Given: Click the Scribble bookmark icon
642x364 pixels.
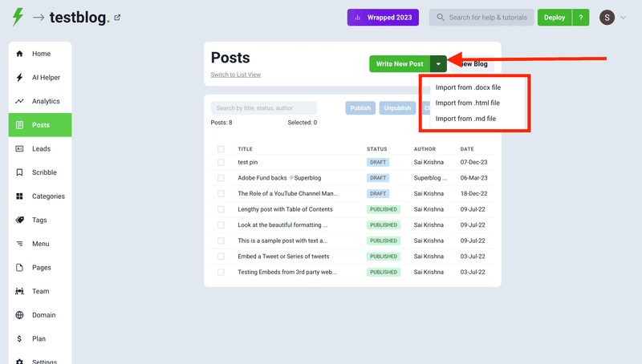Looking at the screenshot, I should click(19, 172).
